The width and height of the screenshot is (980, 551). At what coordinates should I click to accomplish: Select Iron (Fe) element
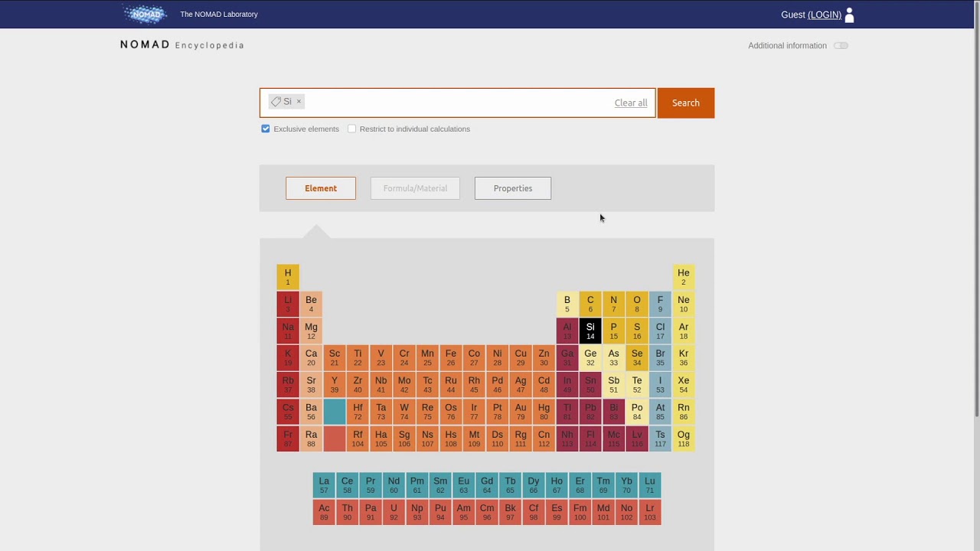point(451,357)
